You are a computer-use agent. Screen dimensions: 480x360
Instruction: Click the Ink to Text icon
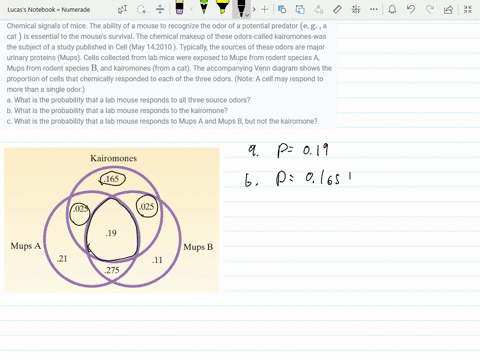pos(319,9)
